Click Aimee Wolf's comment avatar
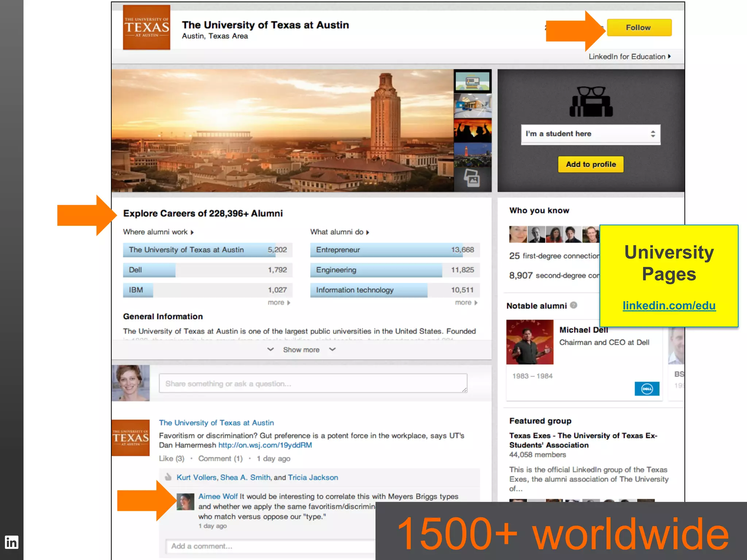 tap(185, 502)
